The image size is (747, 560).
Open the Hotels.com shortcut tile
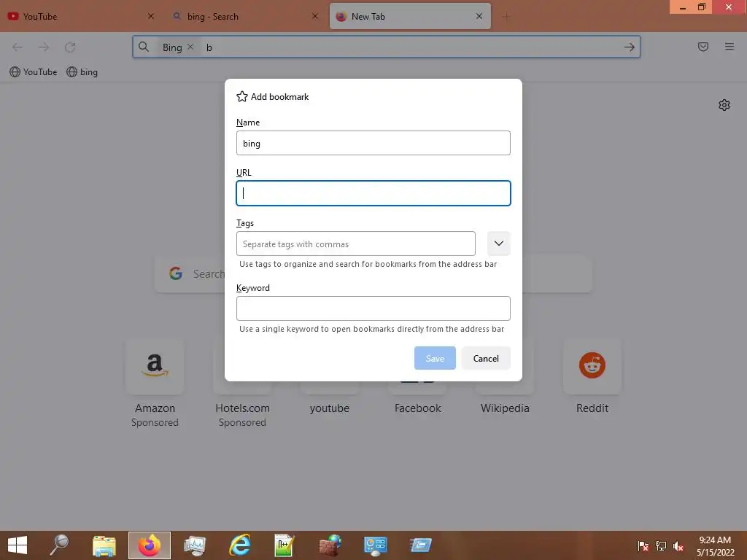(x=242, y=382)
